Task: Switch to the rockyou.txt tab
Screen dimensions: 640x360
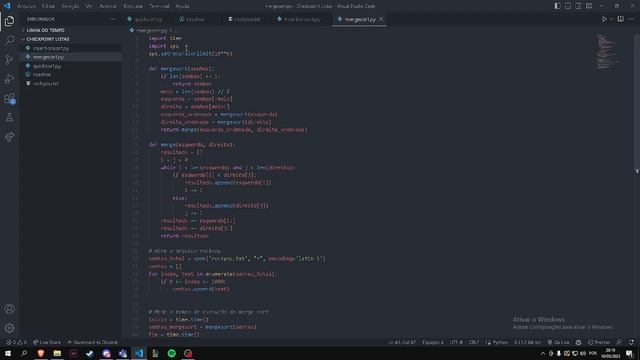Action: pos(244,19)
